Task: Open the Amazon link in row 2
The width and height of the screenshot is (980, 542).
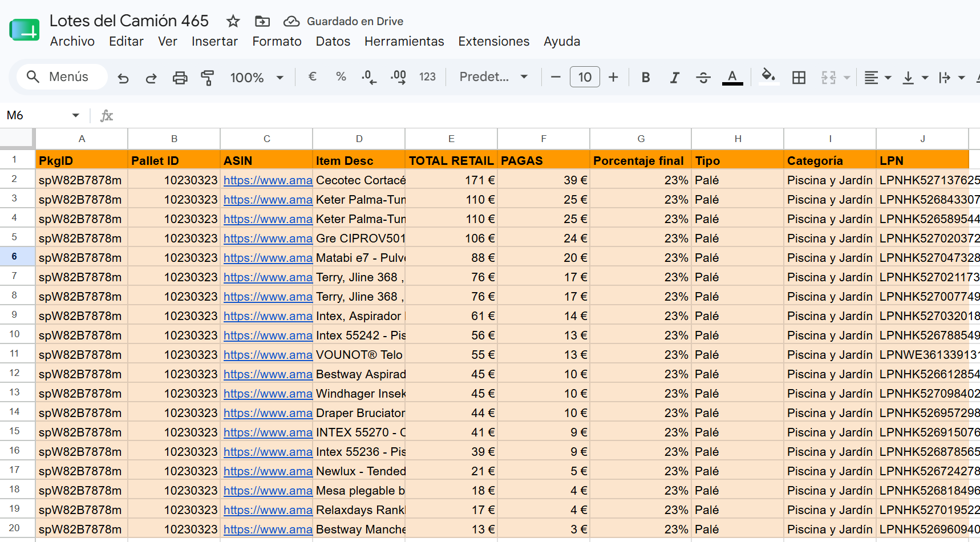Action: click(268, 180)
